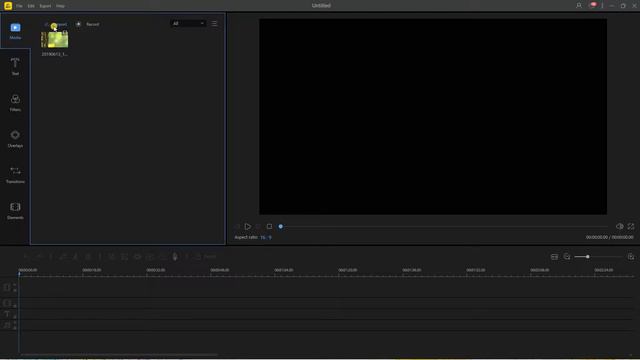Stop the preview playback

(269, 226)
